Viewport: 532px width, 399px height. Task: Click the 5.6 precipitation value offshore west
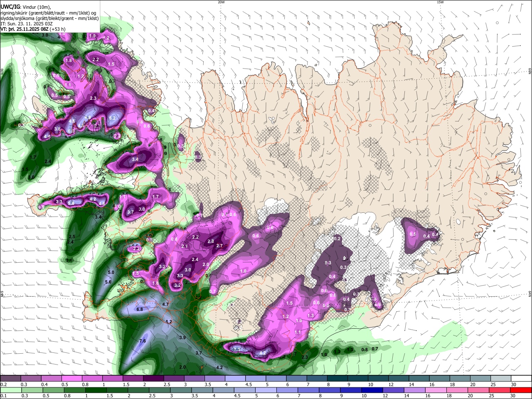coord(108,282)
